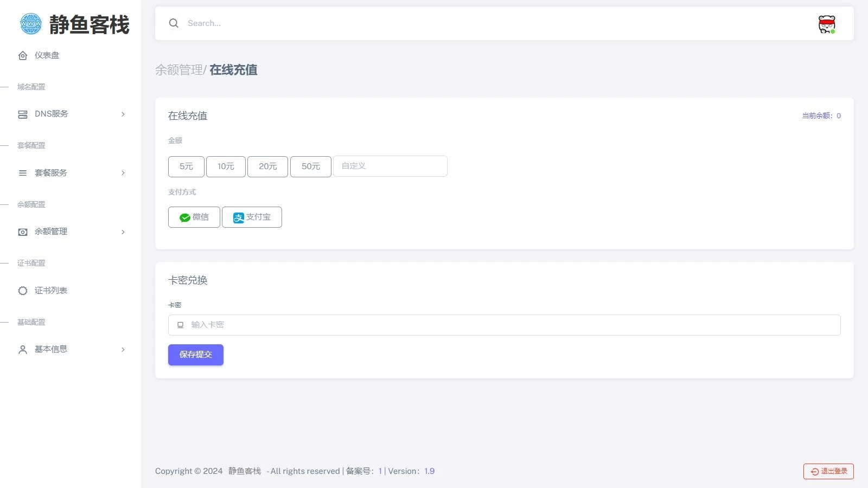The width and height of the screenshot is (868, 488).
Task: Click the 退出登录 logout button
Action: [x=828, y=471]
